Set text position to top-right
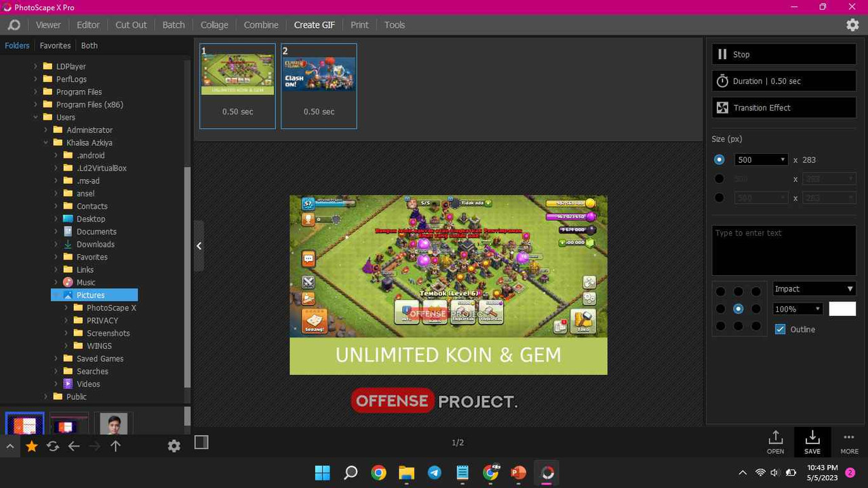Screen dimensions: 868x488 pos(756,291)
